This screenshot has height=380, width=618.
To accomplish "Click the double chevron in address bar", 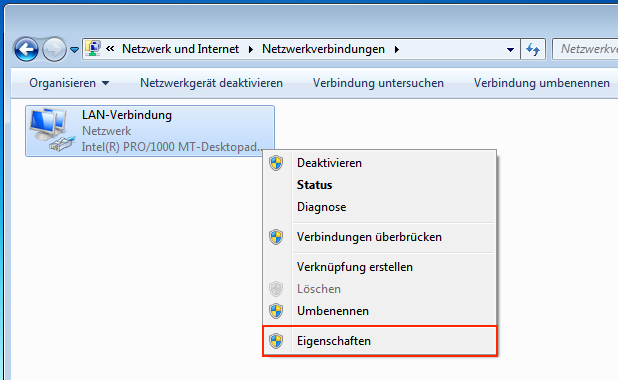I will [110, 49].
